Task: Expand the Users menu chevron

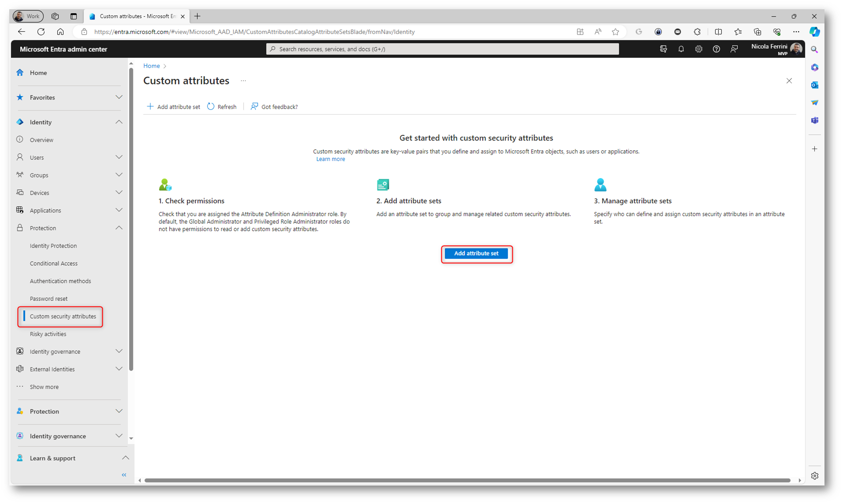Action: 119,157
